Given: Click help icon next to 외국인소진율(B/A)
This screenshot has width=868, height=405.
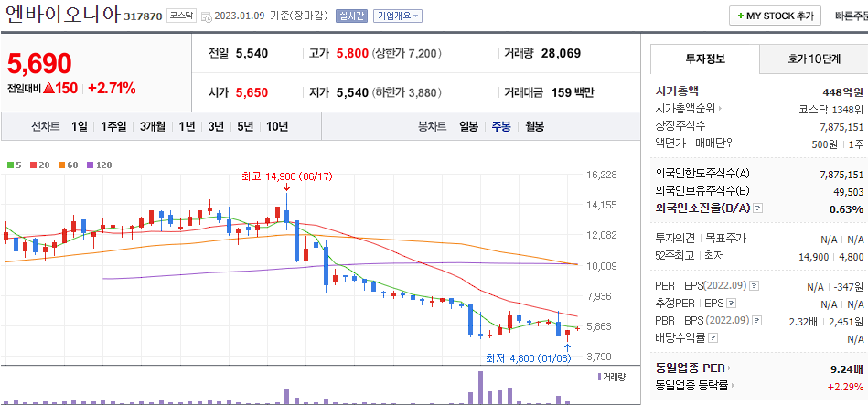Looking at the screenshot, I should (758, 208).
